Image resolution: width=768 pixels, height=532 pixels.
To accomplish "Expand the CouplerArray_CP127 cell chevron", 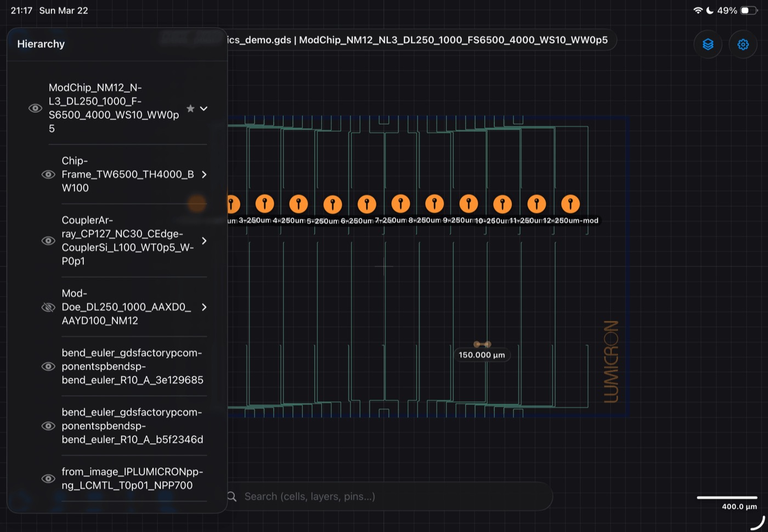I will point(204,241).
